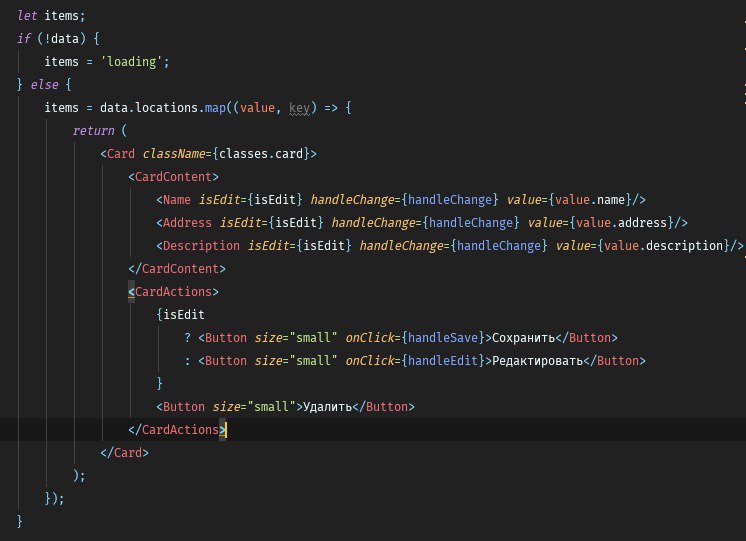Click the '?' ternary operator
The height and width of the screenshot is (541, 746).
[x=187, y=338]
